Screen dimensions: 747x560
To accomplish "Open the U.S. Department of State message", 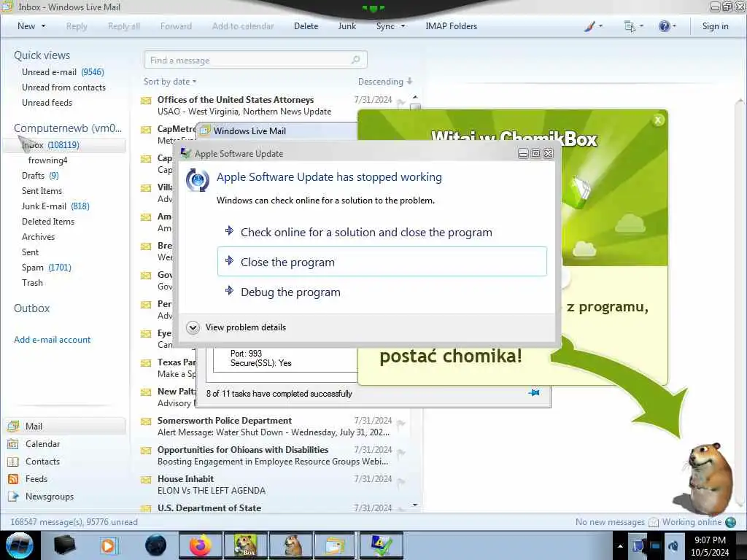I will pos(274,508).
